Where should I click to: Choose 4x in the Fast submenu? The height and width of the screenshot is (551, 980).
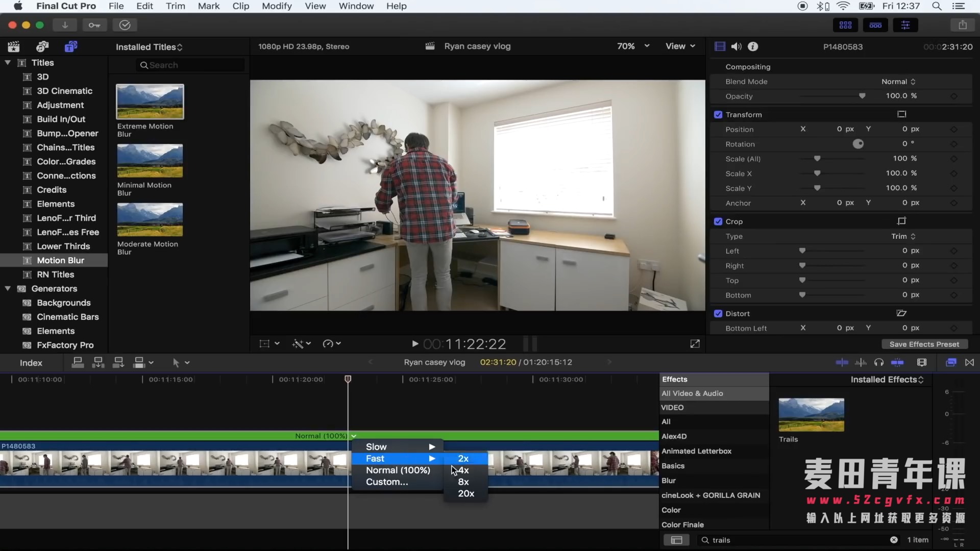pos(463,470)
